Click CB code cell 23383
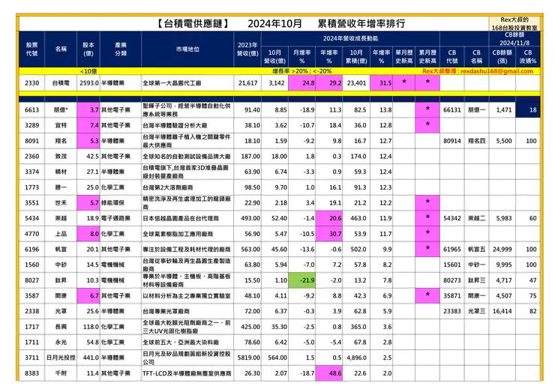The width and height of the screenshot is (555, 392). [452, 311]
